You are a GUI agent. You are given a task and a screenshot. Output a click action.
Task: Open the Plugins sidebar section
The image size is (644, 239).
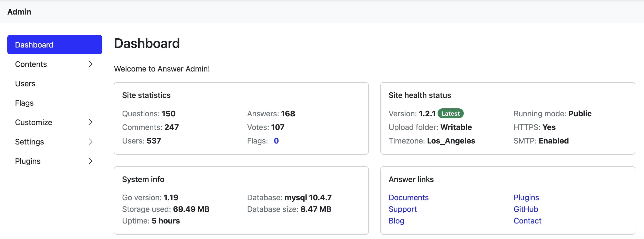(28, 161)
